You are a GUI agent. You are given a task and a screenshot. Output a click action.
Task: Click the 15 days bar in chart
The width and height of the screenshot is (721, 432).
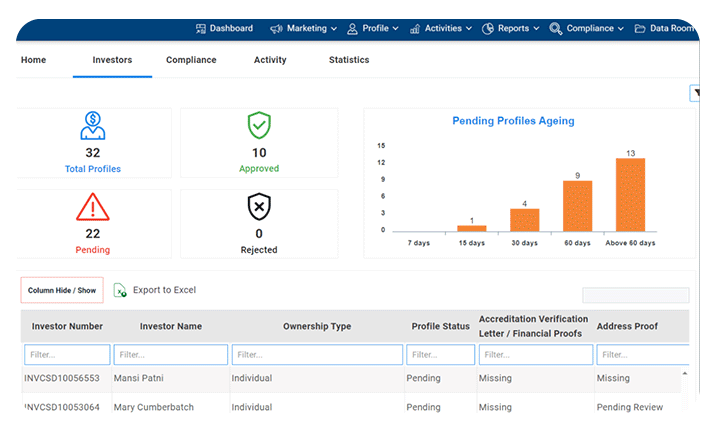(x=472, y=228)
